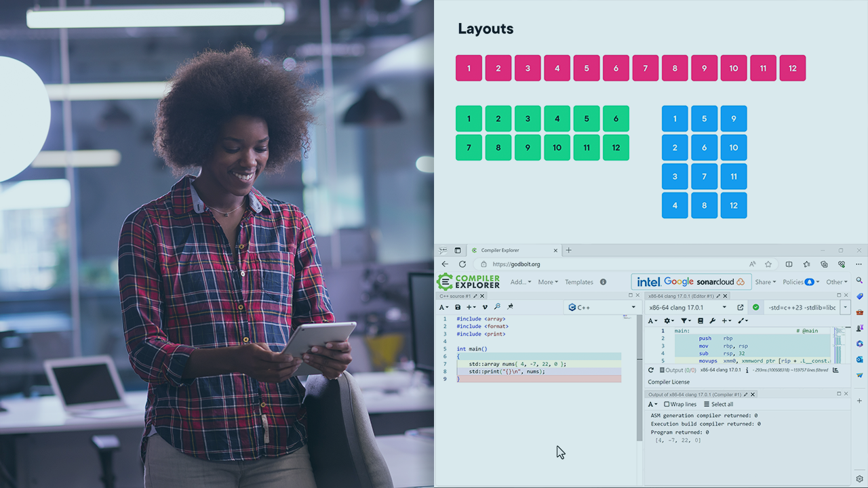Click the info icon beside Templates
Screen dimensions: 868x488
tap(603, 282)
